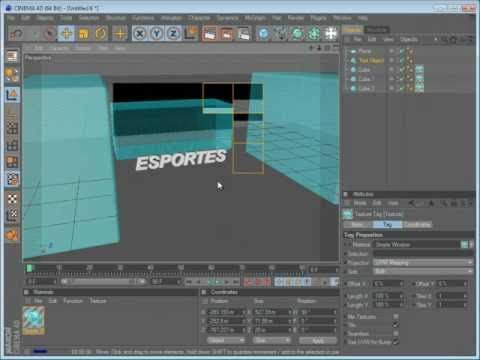Viewport: 480px width, 360px height.
Task: Click the Tiles Y value field
Action: tap(452, 305)
